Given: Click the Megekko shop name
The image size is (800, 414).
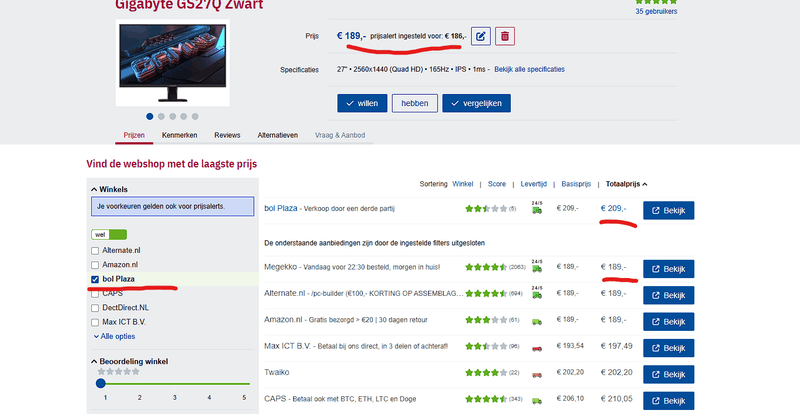Looking at the screenshot, I should click(281, 267).
